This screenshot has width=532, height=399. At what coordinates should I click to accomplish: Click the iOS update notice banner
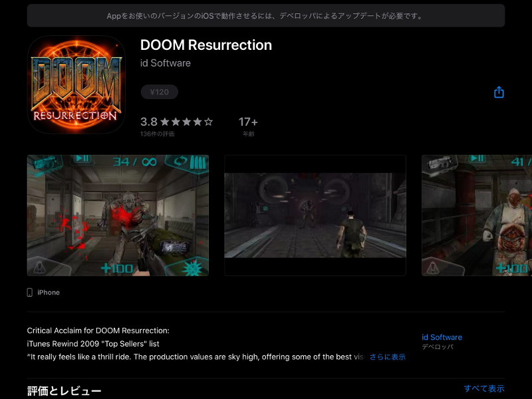(266, 15)
